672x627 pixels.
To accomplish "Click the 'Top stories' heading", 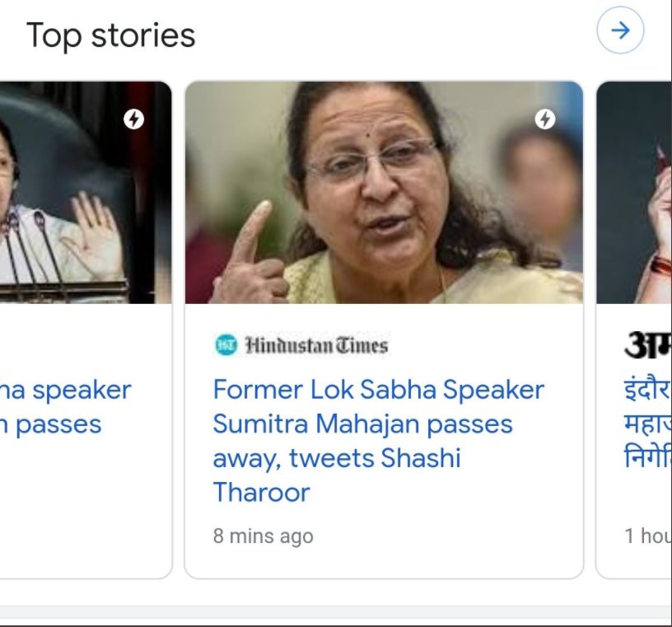I will click(111, 35).
